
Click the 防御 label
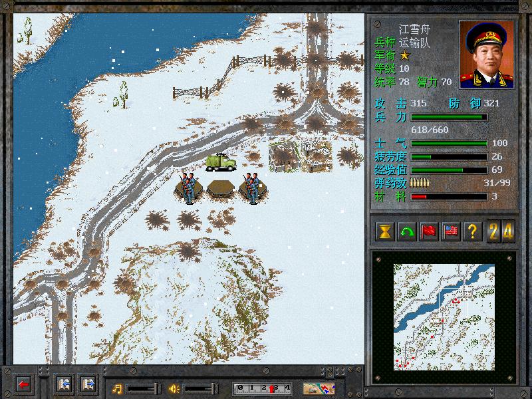[x=465, y=104]
